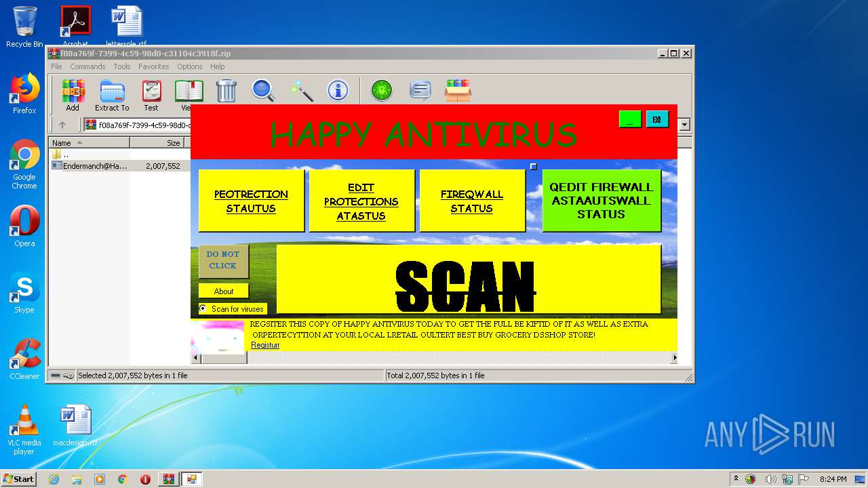Screen dimensions: 868x488
Task: Click the Info toolbar icon
Action: coord(338,91)
